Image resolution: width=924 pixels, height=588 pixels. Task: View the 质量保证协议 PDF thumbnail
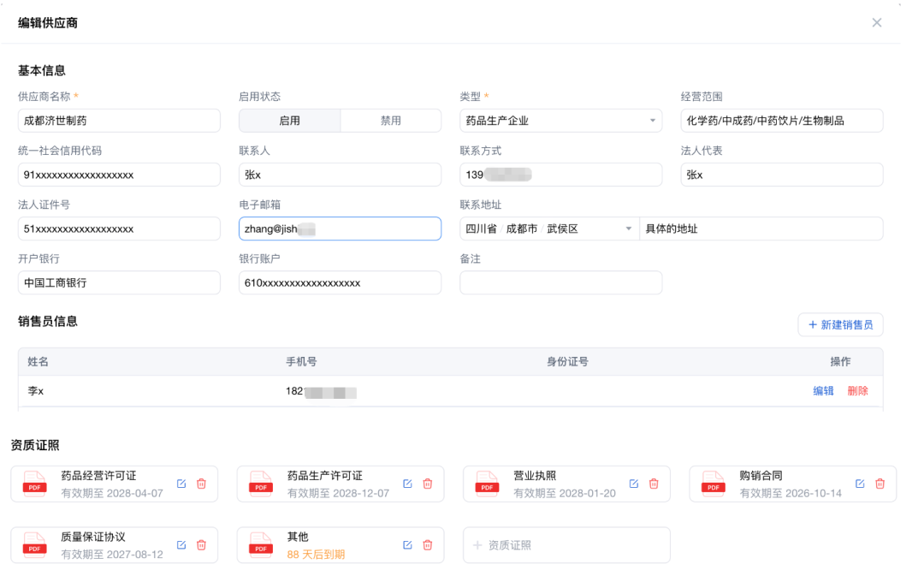(33, 543)
